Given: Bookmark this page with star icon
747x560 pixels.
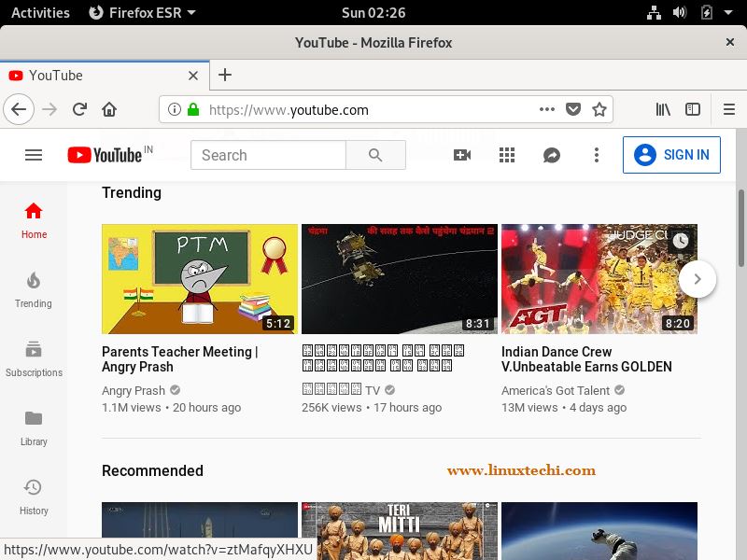Looking at the screenshot, I should pyautogui.click(x=599, y=109).
